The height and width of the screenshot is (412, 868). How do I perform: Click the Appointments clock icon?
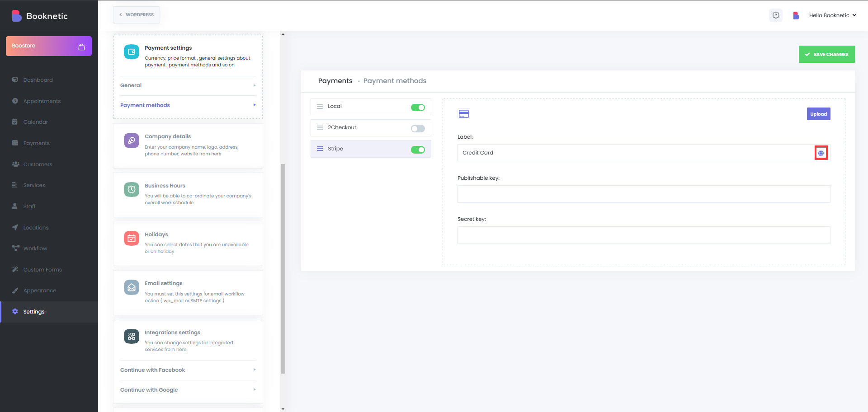point(15,101)
